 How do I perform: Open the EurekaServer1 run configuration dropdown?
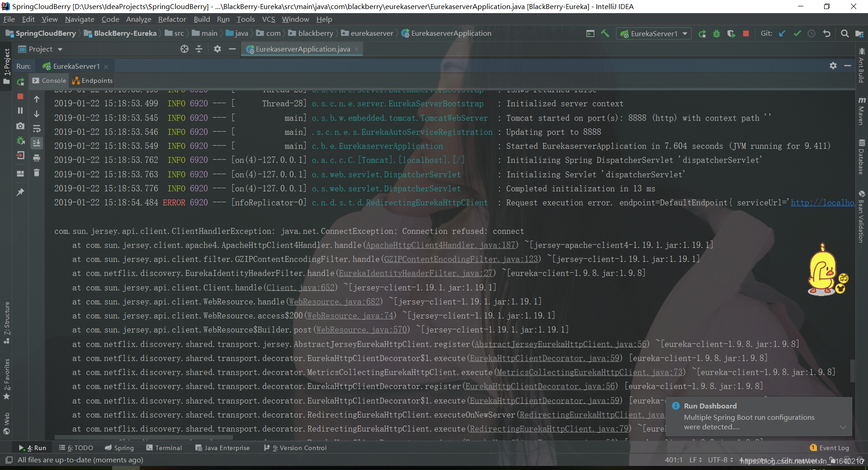pyautogui.click(x=654, y=33)
